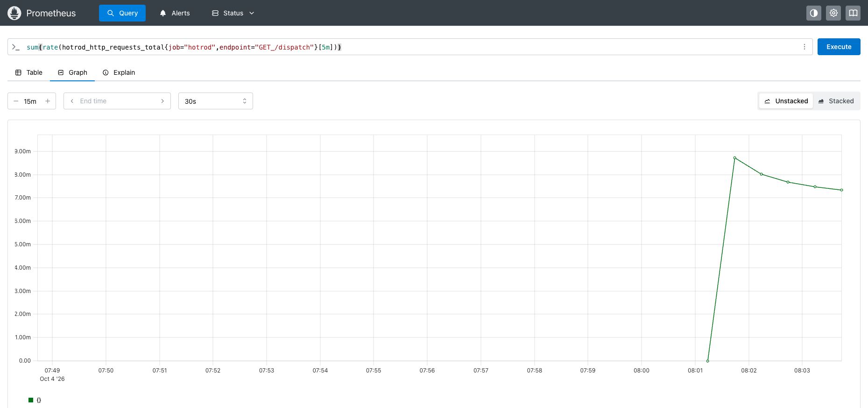Open the Query page button
Screen dimensions: 868x408
click(x=122, y=13)
